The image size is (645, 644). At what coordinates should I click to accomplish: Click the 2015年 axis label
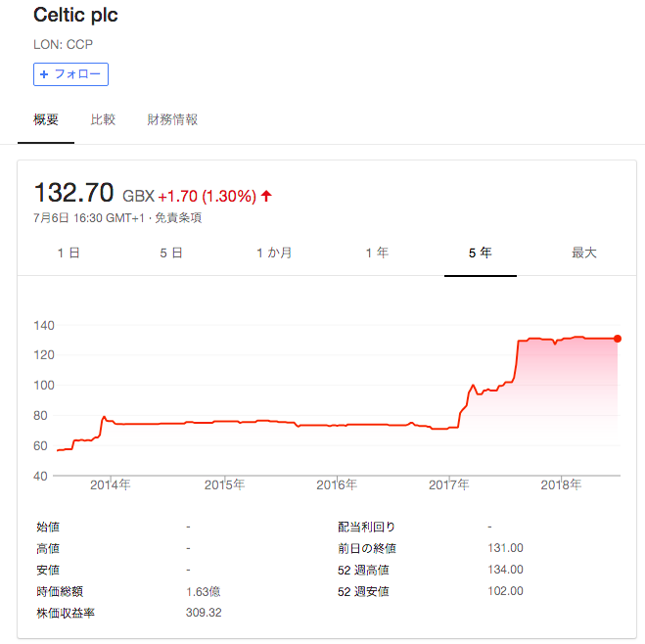[224, 484]
